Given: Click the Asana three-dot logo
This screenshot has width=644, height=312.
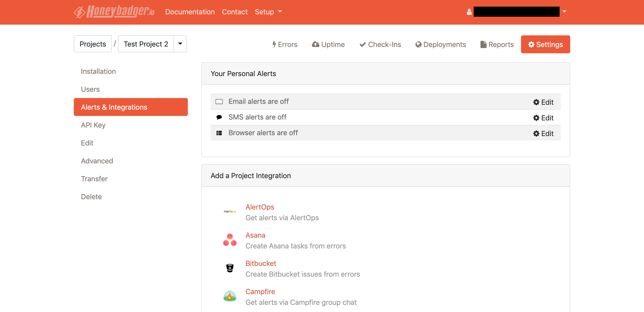Looking at the screenshot, I should (229, 240).
